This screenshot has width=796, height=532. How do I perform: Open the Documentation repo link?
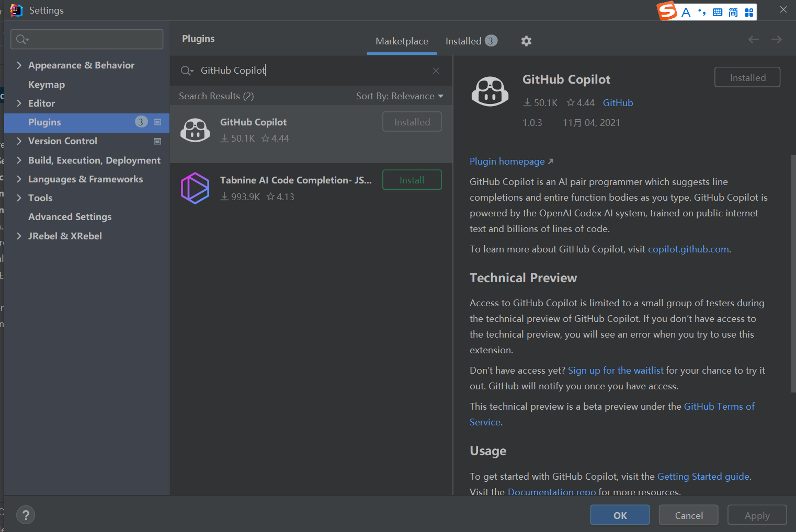(552, 492)
